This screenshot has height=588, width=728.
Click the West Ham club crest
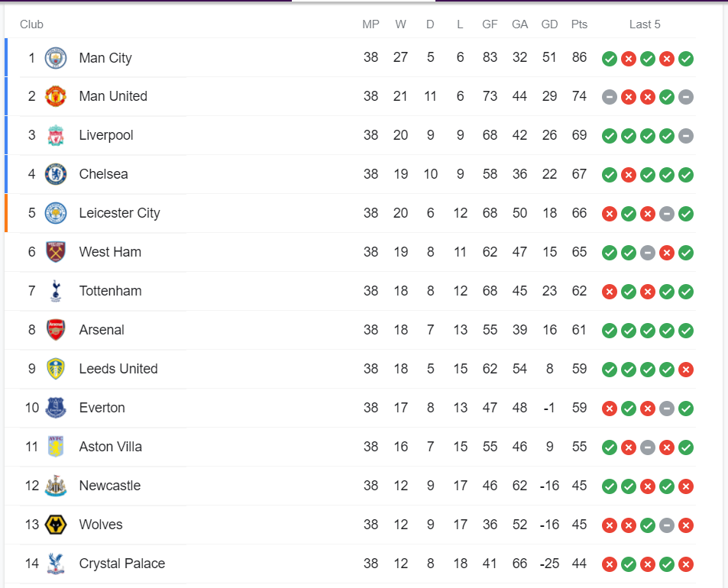click(x=56, y=252)
